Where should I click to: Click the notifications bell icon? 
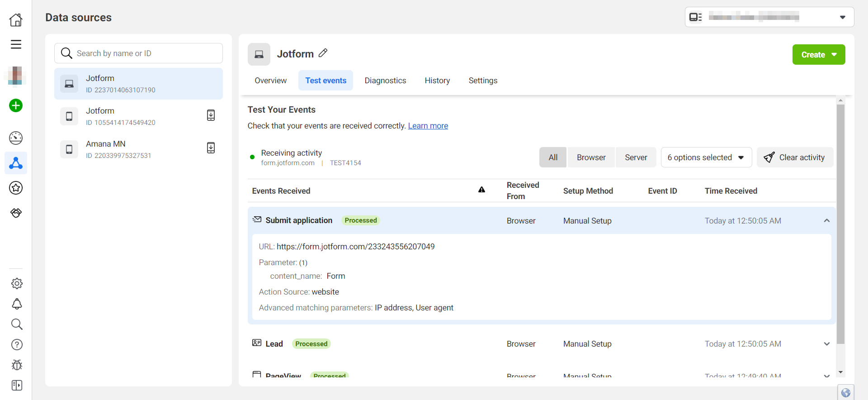pyautogui.click(x=17, y=304)
